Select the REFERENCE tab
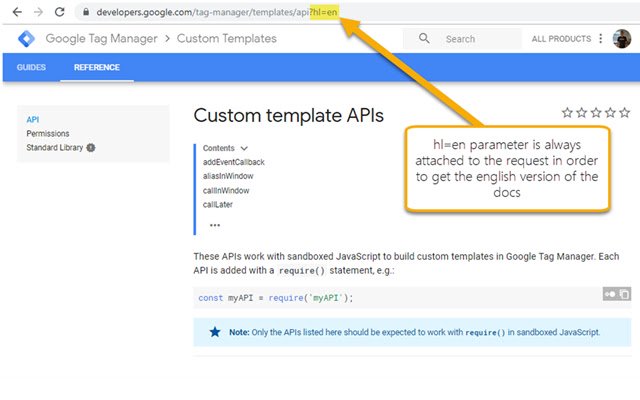This screenshot has height=400, width=640. coord(97,67)
